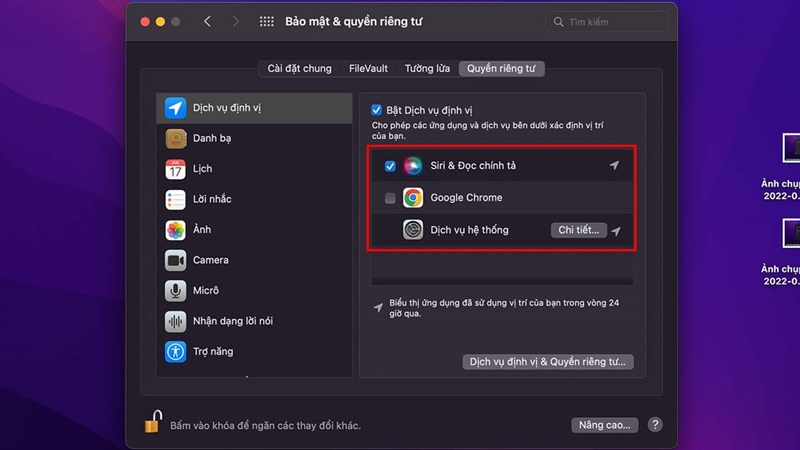Image resolution: width=800 pixels, height=450 pixels.
Task: Click the Siri & Đọc chính tả label
Action: (473, 166)
